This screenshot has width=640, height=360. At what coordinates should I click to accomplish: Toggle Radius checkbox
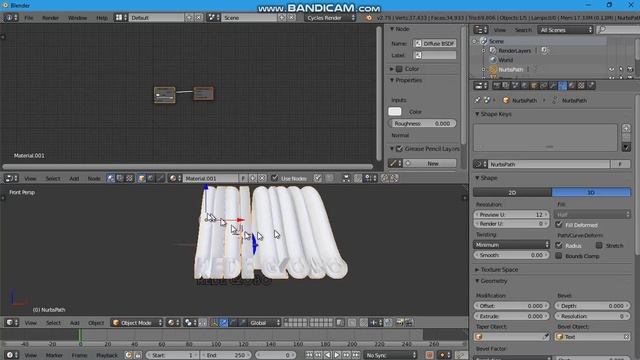559,245
